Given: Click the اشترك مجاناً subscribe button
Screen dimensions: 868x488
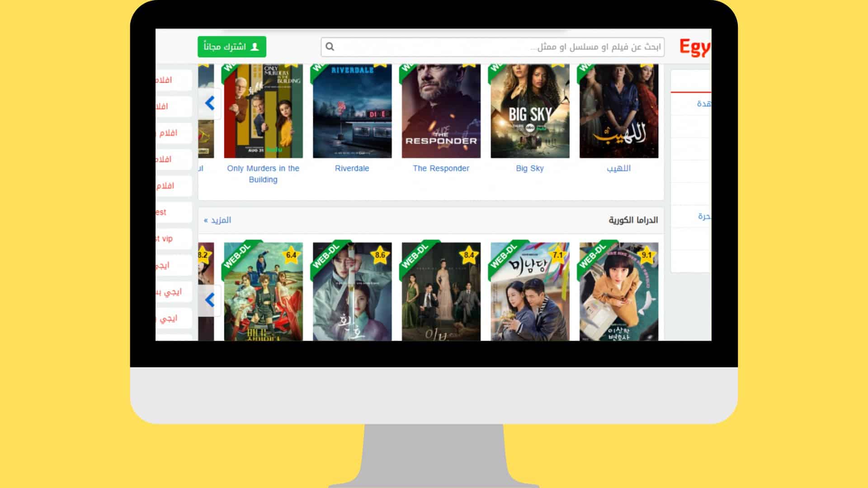Looking at the screenshot, I should [x=232, y=47].
